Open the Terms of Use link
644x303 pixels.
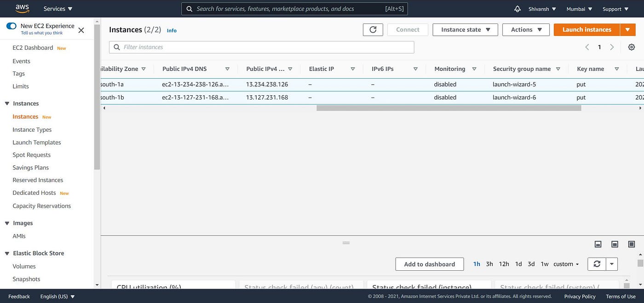click(621, 297)
